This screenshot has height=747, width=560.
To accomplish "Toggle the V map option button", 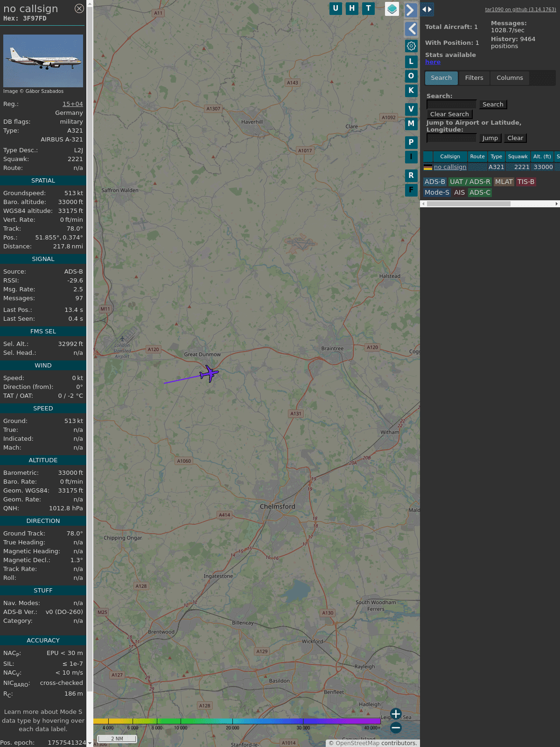I will coord(411,109).
